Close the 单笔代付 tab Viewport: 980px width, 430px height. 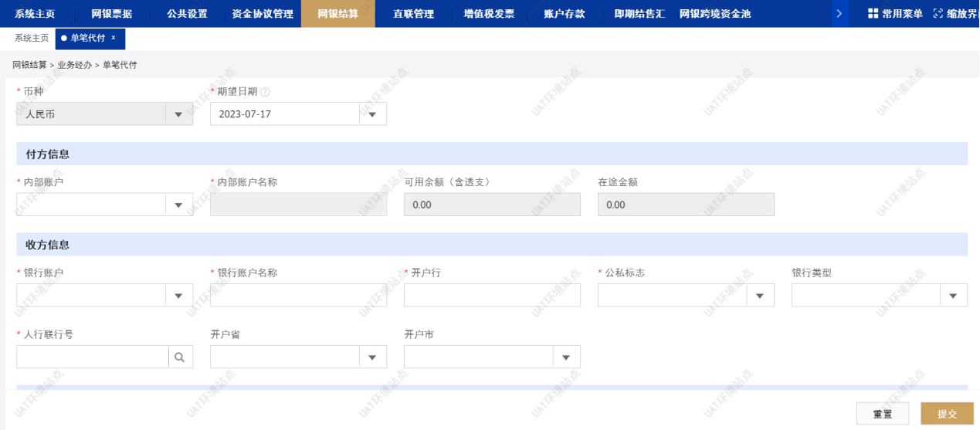click(x=114, y=38)
